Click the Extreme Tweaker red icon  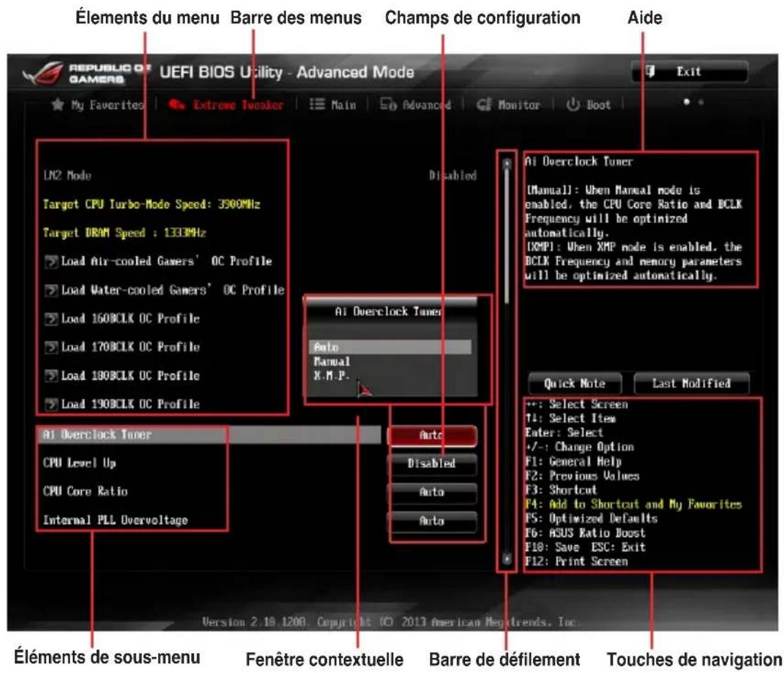177,104
